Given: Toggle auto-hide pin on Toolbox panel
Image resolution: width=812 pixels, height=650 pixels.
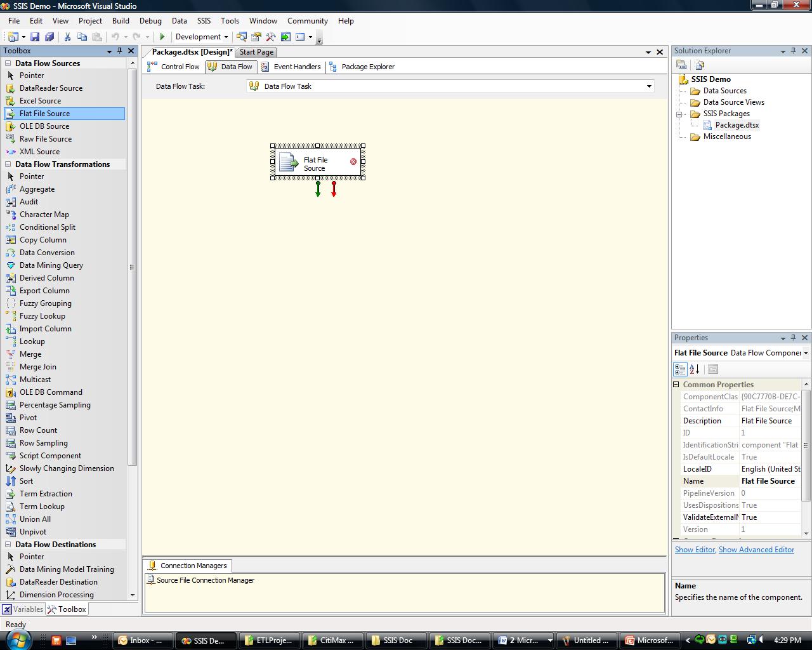Looking at the screenshot, I should point(119,51).
